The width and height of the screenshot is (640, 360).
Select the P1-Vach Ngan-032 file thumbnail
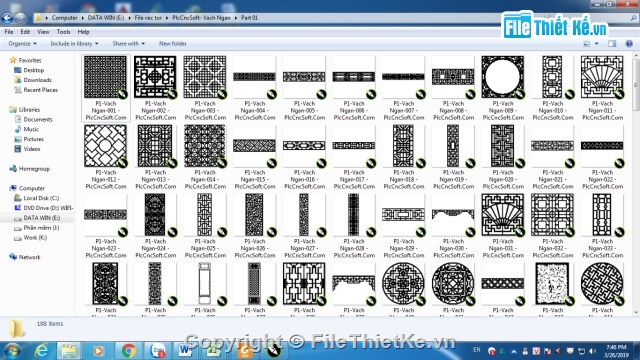point(552,215)
